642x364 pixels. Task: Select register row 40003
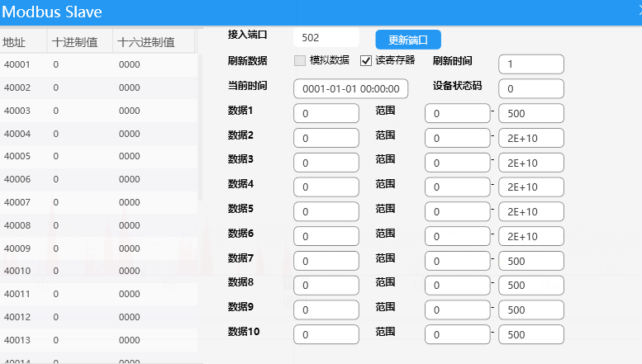click(98, 111)
